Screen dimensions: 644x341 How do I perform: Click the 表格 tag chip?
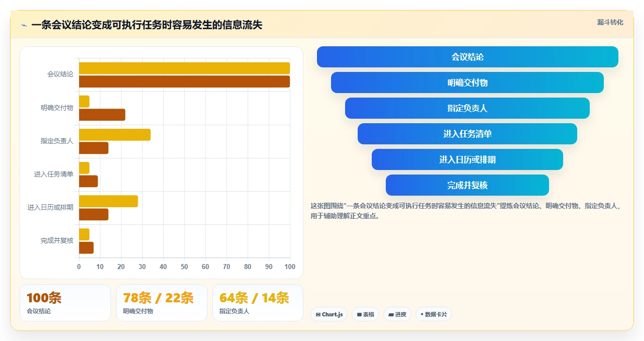point(365,314)
